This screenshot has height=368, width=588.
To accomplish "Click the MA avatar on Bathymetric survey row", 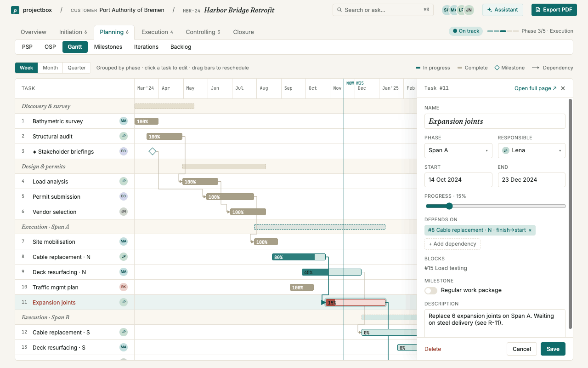I will pos(123,121).
